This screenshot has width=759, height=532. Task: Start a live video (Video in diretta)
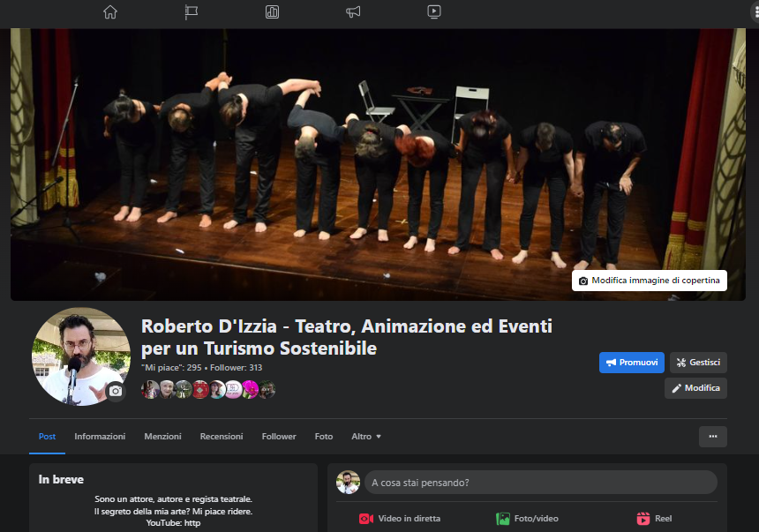click(400, 519)
